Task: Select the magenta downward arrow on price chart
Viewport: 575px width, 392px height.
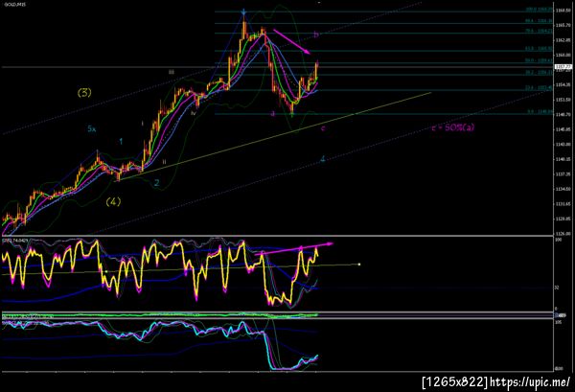Action: tap(292, 42)
